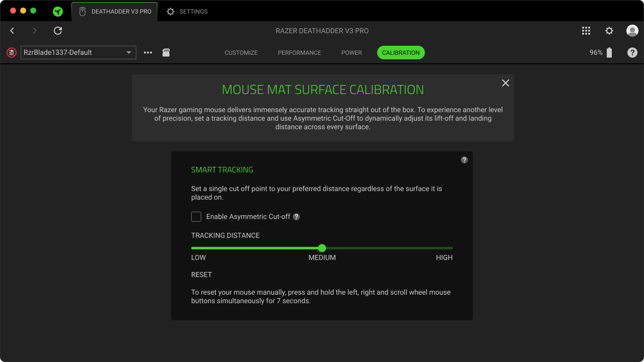The width and height of the screenshot is (644, 362).
Task: Open the Settings tab
Action: (187, 11)
